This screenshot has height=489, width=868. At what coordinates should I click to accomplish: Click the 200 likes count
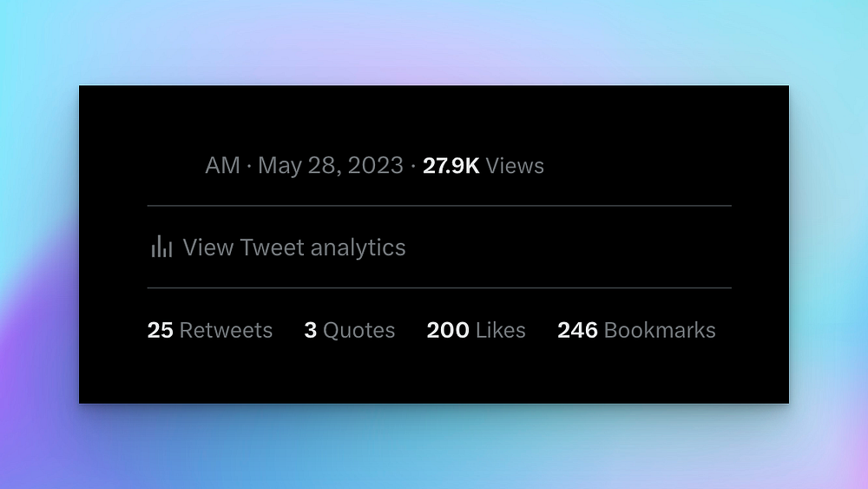coord(448,331)
